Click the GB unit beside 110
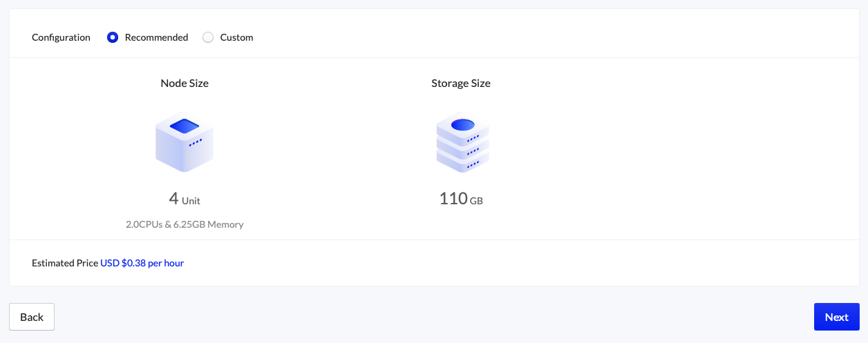The image size is (868, 343). [476, 201]
